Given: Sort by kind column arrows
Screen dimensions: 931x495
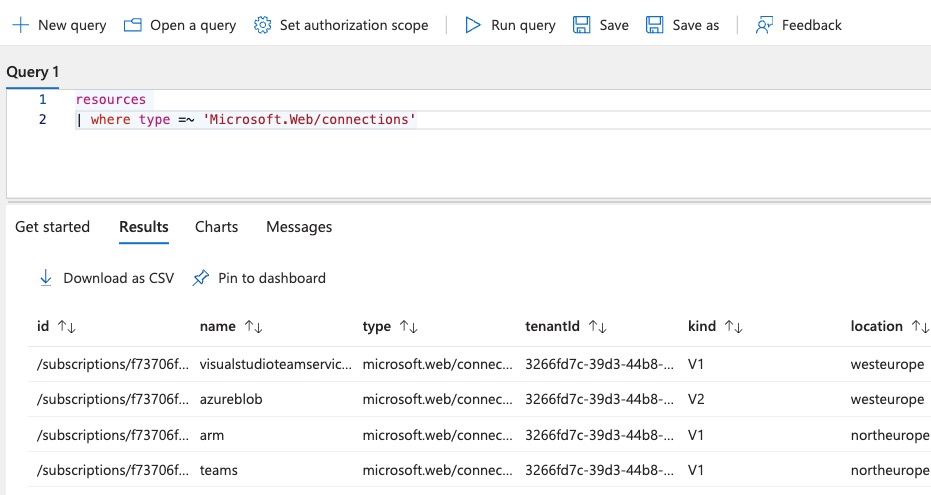Looking at the screenshot, I should pyautogui.click(x=733, y=326).
